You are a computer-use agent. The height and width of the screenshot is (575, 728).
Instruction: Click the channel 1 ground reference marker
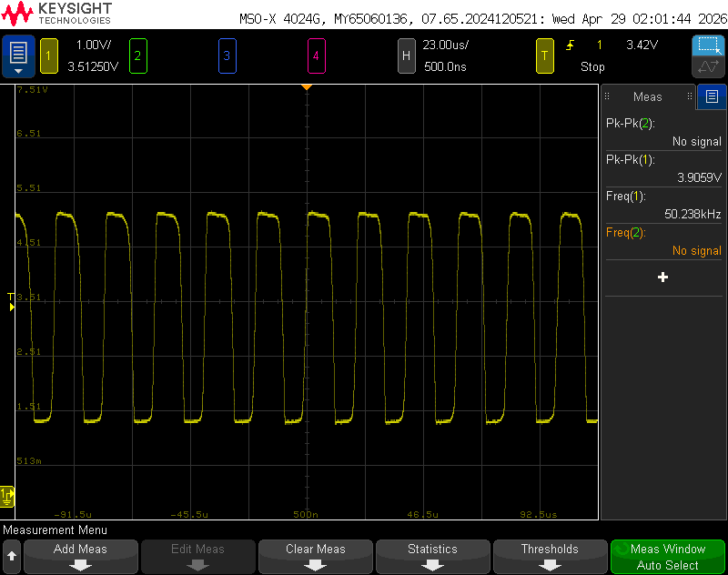point(7,497)
